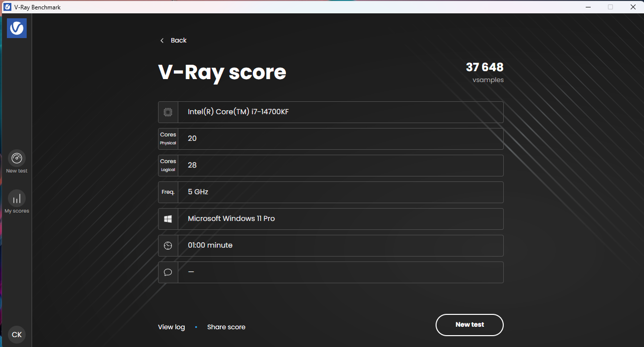Click the V-Ray logo in the sidebar
The height and width of the screenshot is (347, 644).
[x=17, y=28]
